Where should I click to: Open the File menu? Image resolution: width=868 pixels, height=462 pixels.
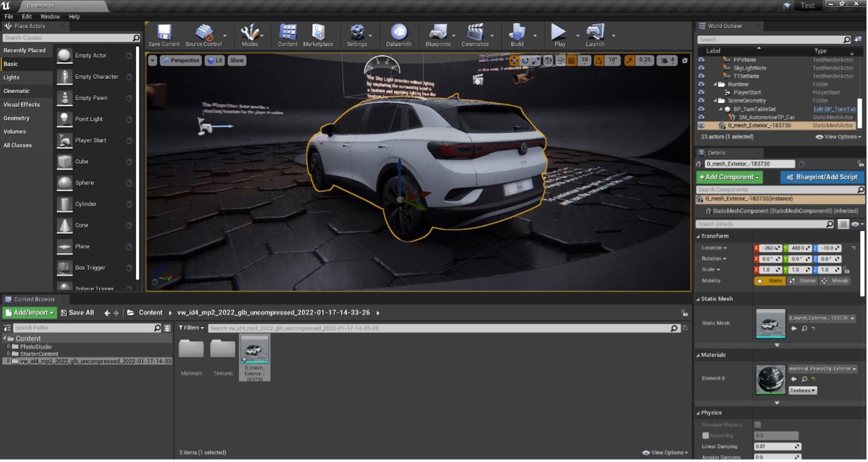click(x=9, y=17)
